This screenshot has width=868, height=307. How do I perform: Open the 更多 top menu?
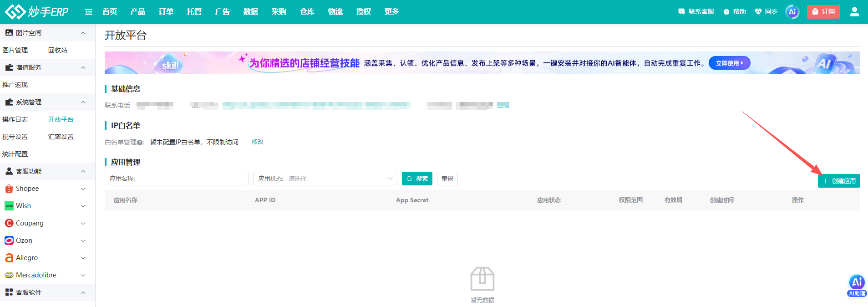pyautogui.click(x=392, y=12)
